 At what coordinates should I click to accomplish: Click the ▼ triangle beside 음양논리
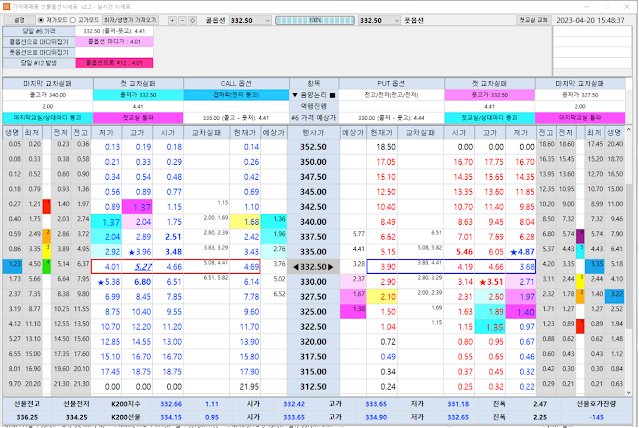[x=295, y=95]
